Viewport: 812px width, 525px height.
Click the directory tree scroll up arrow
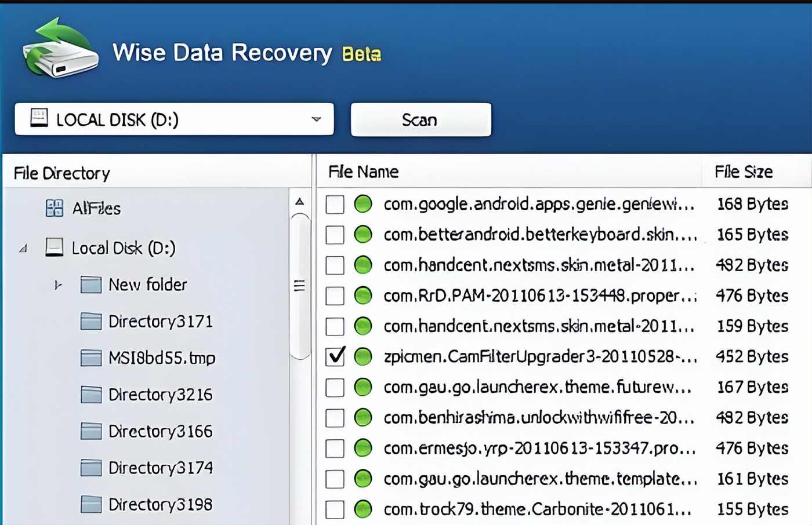[299, 202]
